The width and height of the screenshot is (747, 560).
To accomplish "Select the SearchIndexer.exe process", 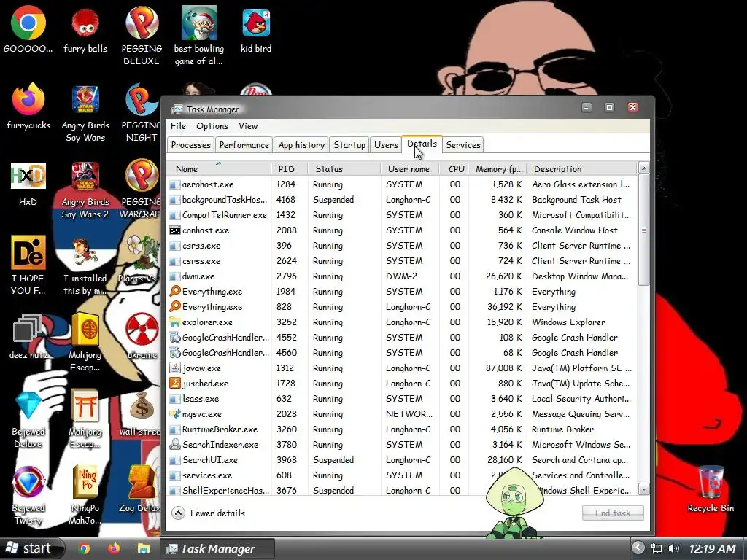I will point(402,444).
